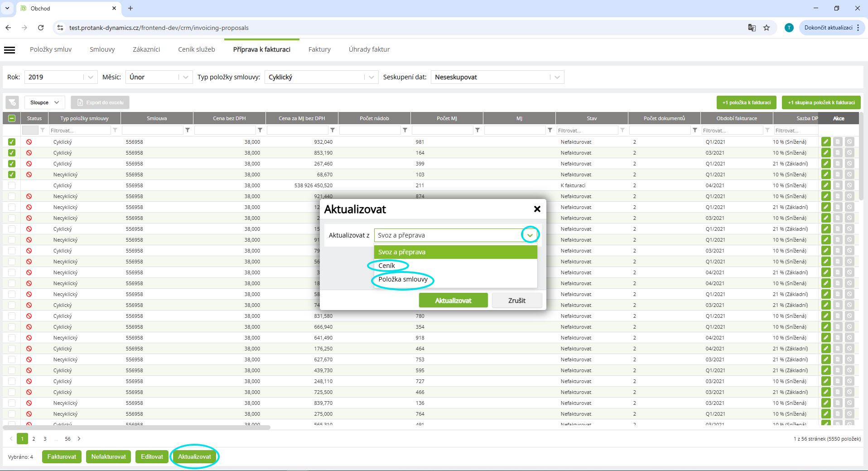Uncheck the checkbox for row 267,460

12,164
